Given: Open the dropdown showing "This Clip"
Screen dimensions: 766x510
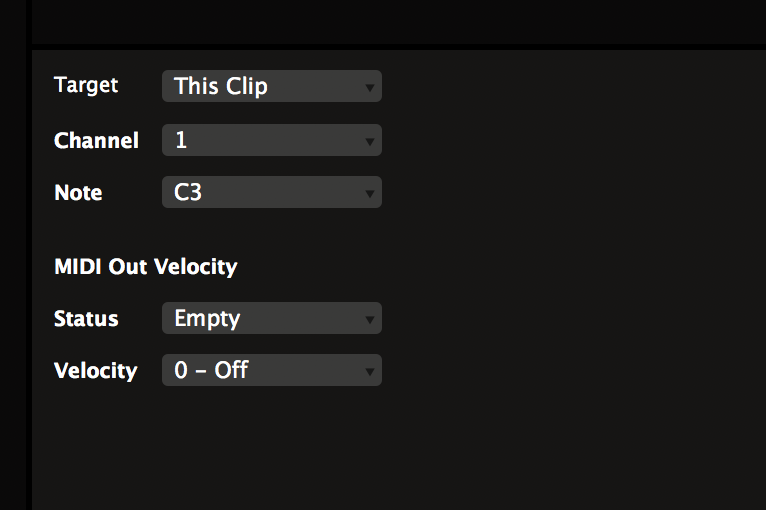Looking at the screenshot, I should coord(262,86).
